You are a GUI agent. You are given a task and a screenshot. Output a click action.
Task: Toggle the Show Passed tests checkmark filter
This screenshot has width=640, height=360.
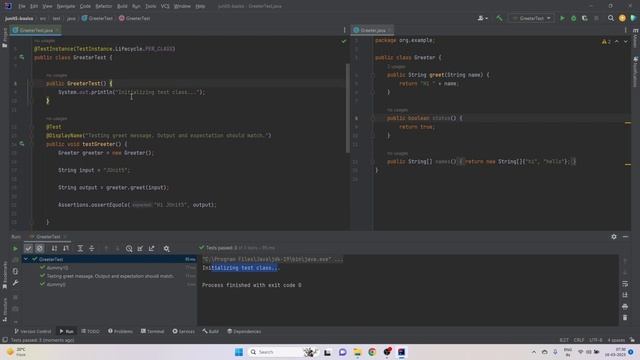click(28, 249)
